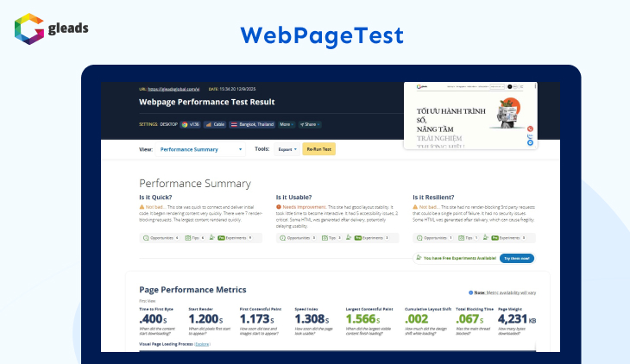Viewport: 630px width, 364px height.
Task: Open the Performance Summary view dropdown
Action: (x=201, y=149)
